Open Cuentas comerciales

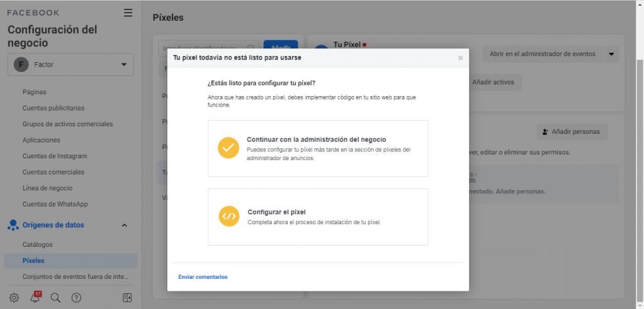[x=53, y=172]
